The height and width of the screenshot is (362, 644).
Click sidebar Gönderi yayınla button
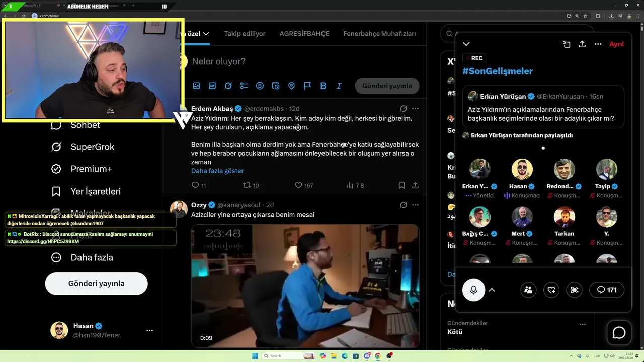point(96,283)
